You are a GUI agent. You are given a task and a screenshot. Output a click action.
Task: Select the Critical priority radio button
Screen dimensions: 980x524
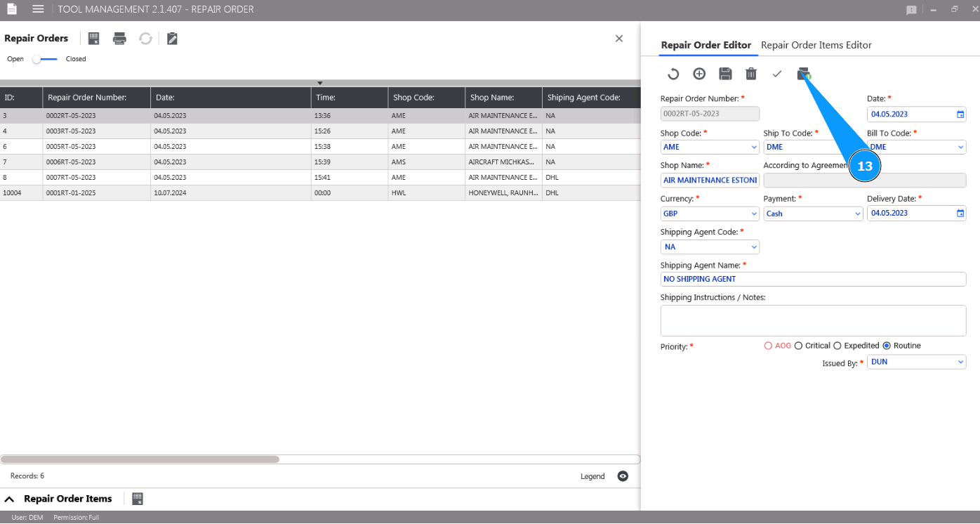[798, 346]
